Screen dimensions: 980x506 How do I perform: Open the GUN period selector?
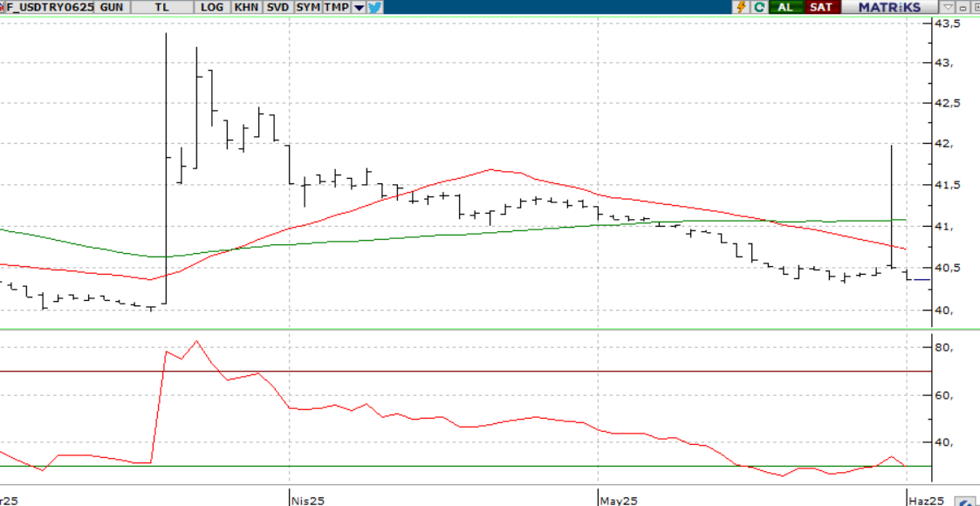pos(114,7)
